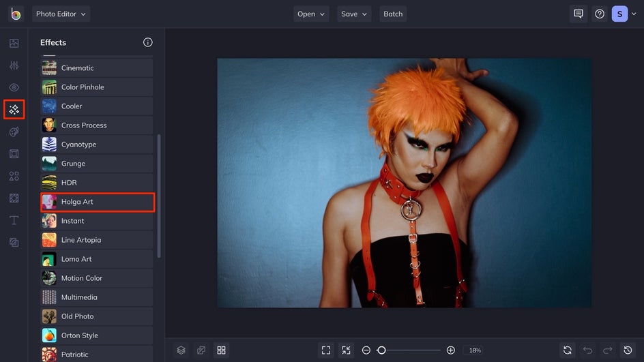The width and height of the screenshot is (644, 362).
Task: Click the effects list scrollbar
Action: 159,196
